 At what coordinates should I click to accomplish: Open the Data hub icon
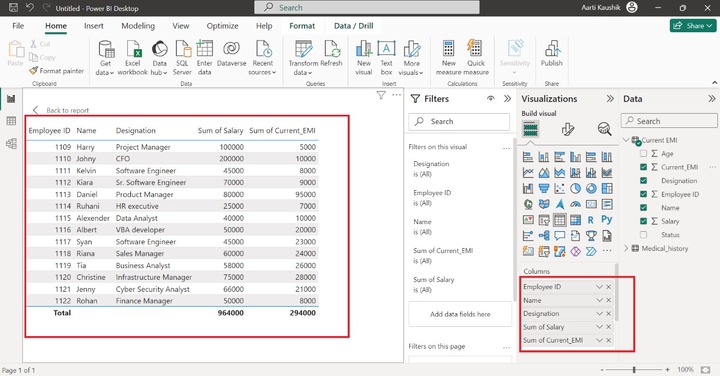[x=159, y=58]
